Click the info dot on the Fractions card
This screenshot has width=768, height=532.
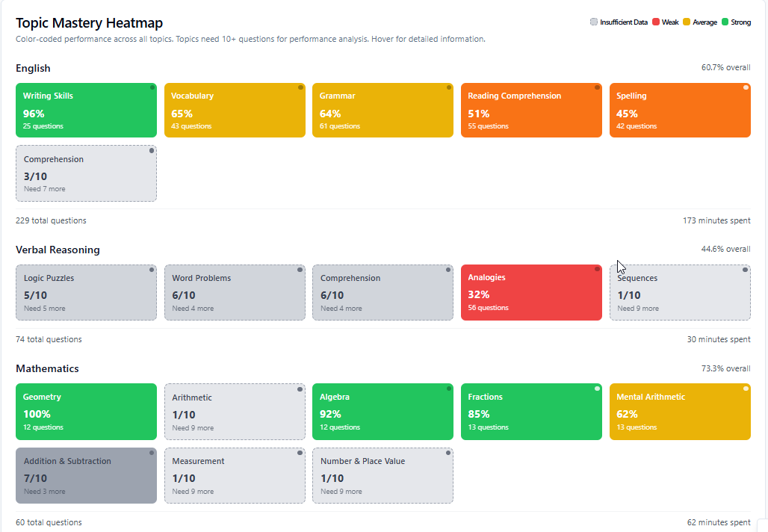tap(597, 389)
